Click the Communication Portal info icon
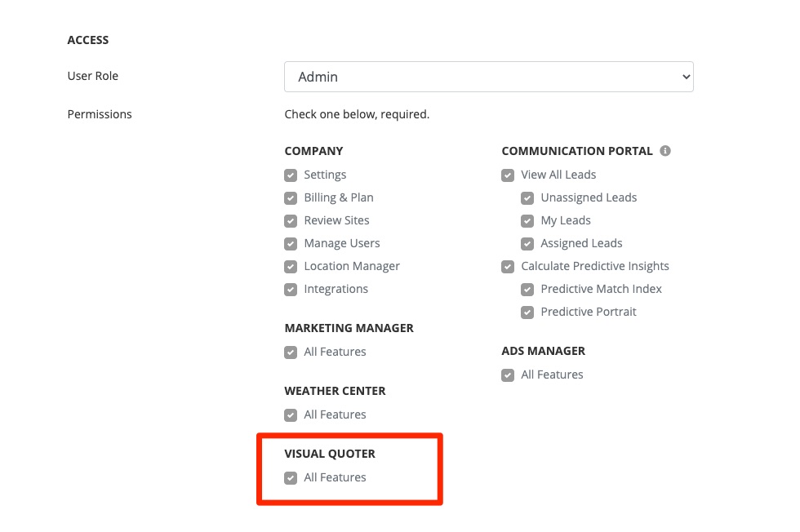This screenshot has width=800, height=532. point(665,151)
